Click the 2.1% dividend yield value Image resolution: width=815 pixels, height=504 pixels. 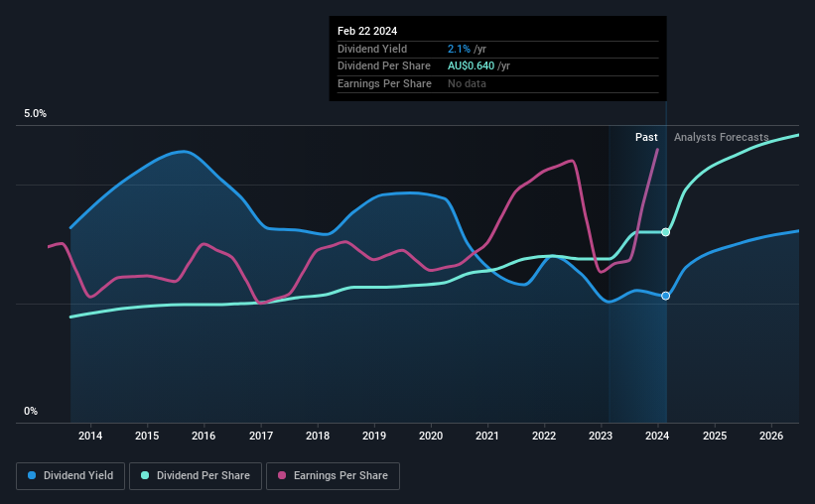[459, 49]
